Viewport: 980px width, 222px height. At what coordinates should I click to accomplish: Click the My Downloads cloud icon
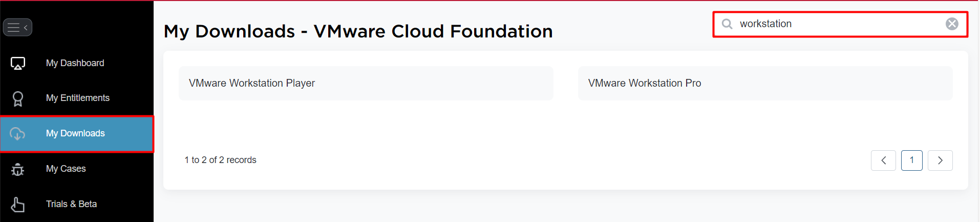click(17, 134)
